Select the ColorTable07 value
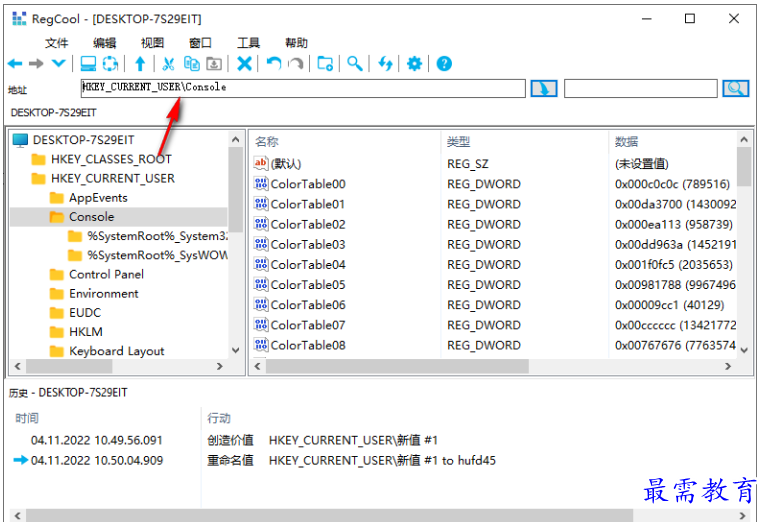The height and width of the screenshot is (522, 765). pyautogui.click(x=308, y=325)
